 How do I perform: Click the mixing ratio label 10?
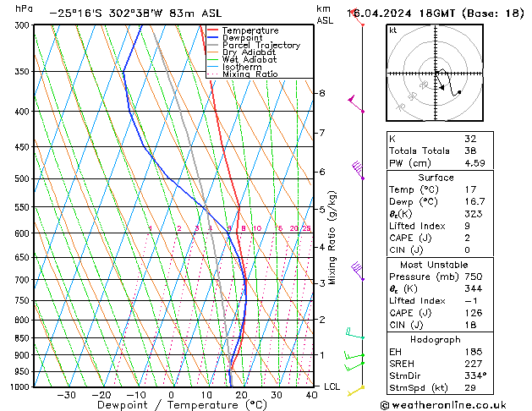coord(257,228)
